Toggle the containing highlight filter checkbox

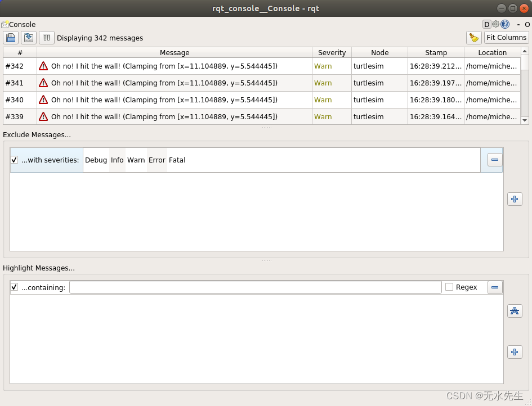click(14, 287)
